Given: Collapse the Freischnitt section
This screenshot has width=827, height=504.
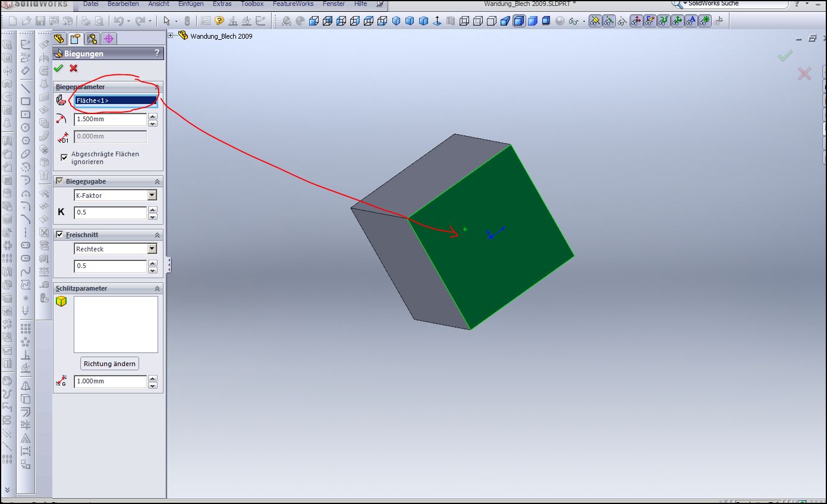Looking at the screenshot, I should tap(157, 235).
